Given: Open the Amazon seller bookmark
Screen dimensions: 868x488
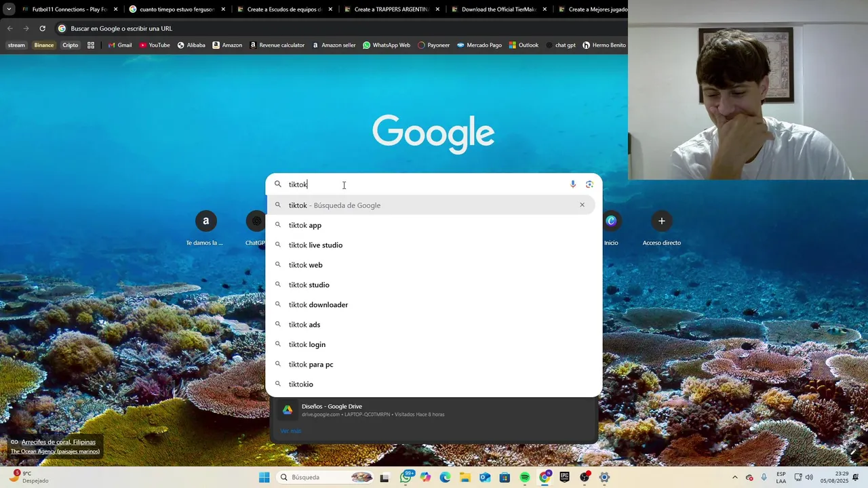Looking at the screenshot, I should [x=334, y=45].
